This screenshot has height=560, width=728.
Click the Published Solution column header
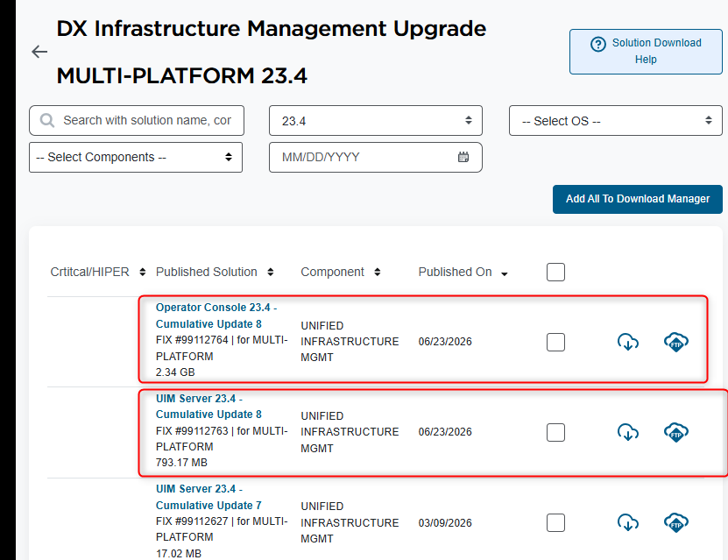pyautogui.click(x=206, y=272)
